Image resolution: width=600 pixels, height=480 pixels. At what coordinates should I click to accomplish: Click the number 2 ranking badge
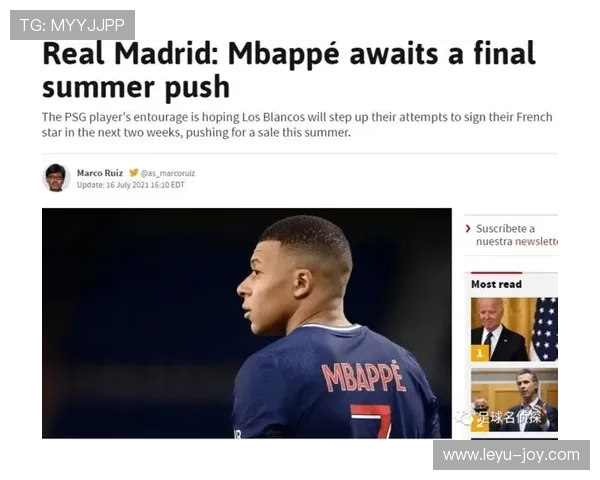pos(480,423)
